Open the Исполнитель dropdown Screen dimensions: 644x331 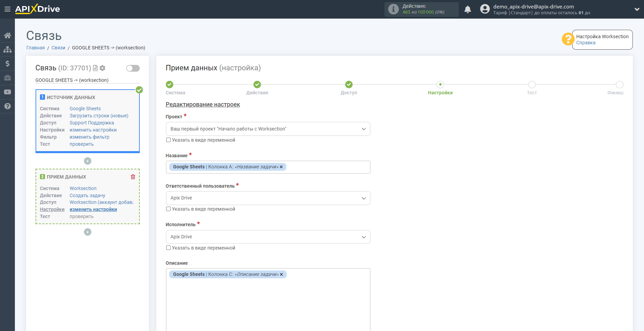point(268,237)
